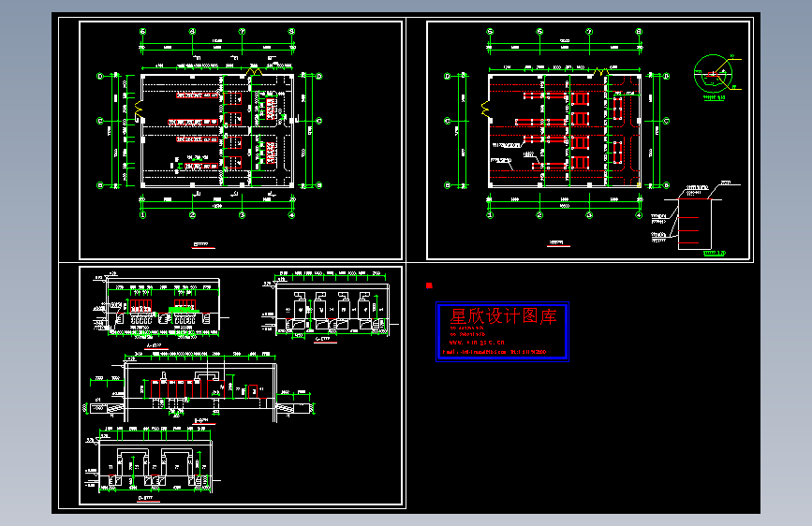The image size is (812, 526).
Task: Select the floor plan with red equipment labels
Action: [x=209, y=124]
